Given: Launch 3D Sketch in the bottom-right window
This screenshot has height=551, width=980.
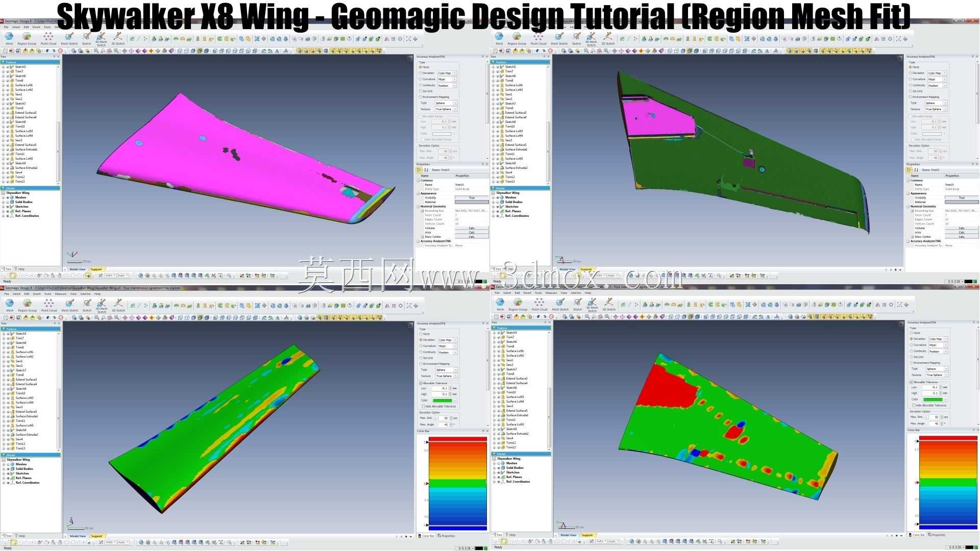Looking at the screenshot, I should click(609, 305).
